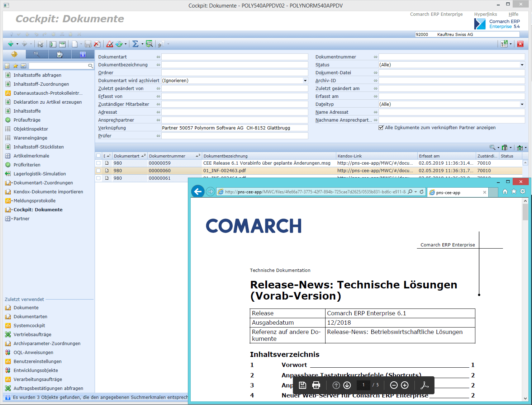532x405 pixels.
Task: Click the save icon in PDF toolbar
Action: (x=303, y=385)
